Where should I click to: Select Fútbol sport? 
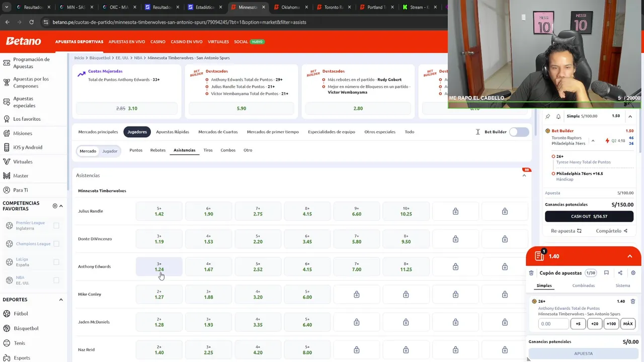click(21, 314)
